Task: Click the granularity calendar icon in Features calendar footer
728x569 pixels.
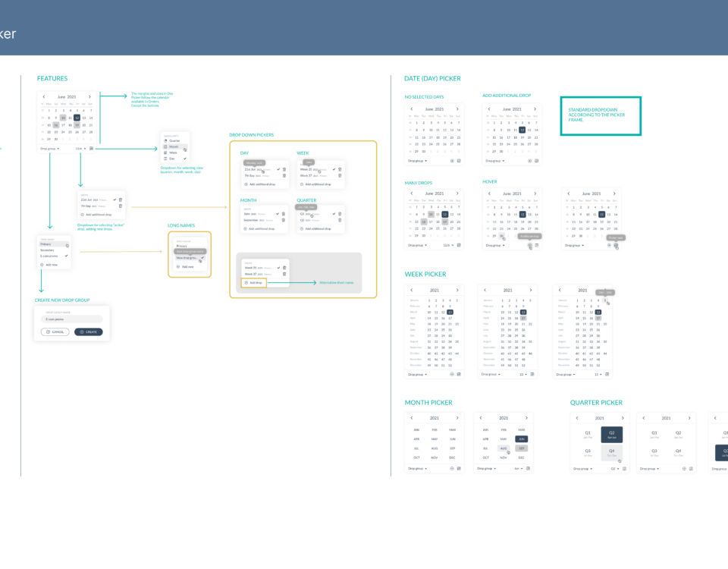Action: click(x=91, y=149)
